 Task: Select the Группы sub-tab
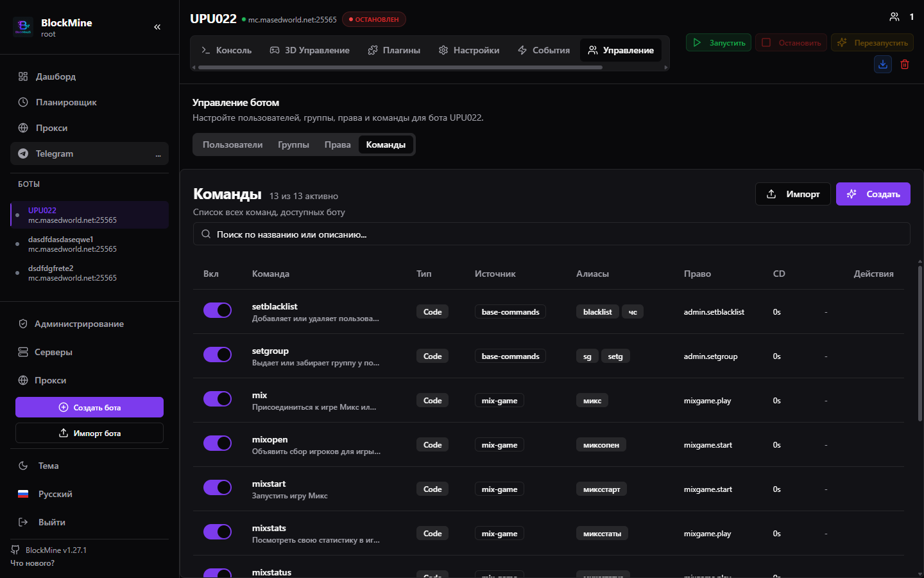tap(293, 144)
